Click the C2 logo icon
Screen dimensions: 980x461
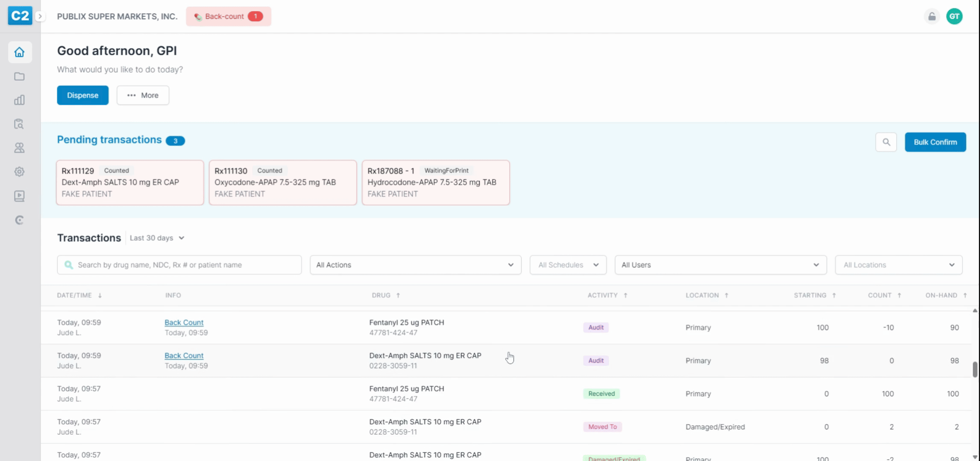click(x=20, y=16)
